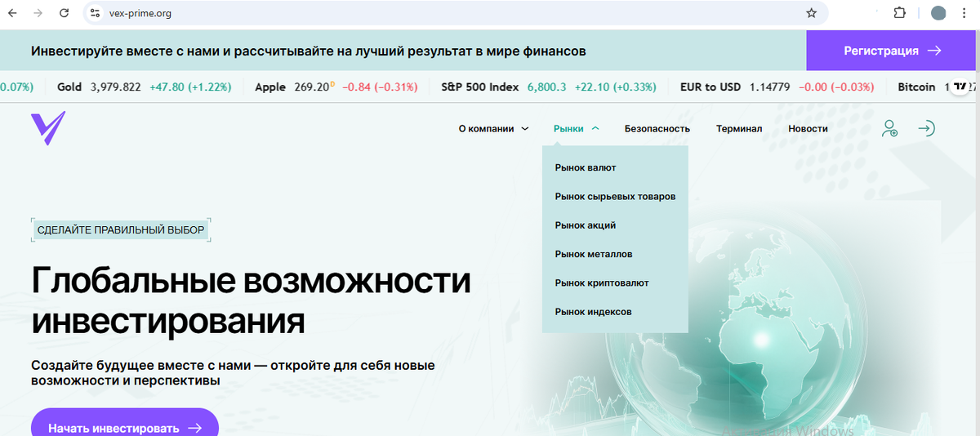The width and height of the screenshot is (980, 436).
Task: Open the Терминал page
Action: click(x=739, y=128)
